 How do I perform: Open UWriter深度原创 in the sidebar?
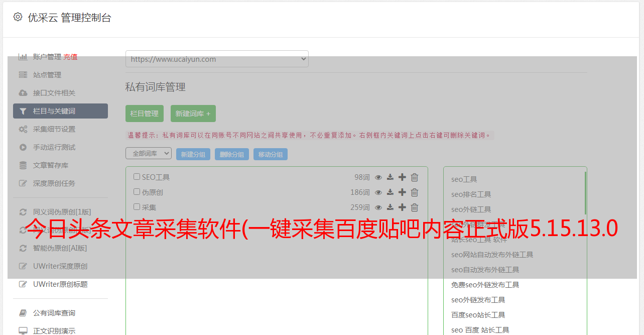tap(60, 266)
